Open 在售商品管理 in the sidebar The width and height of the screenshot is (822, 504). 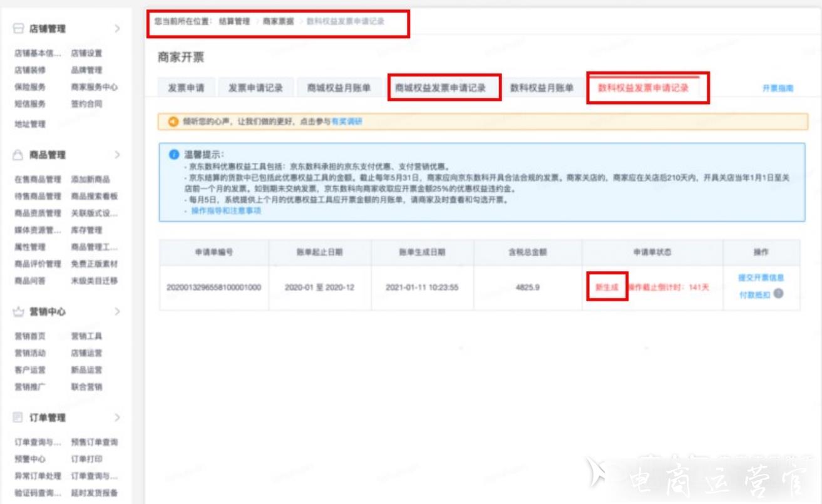tap(38, 180)
